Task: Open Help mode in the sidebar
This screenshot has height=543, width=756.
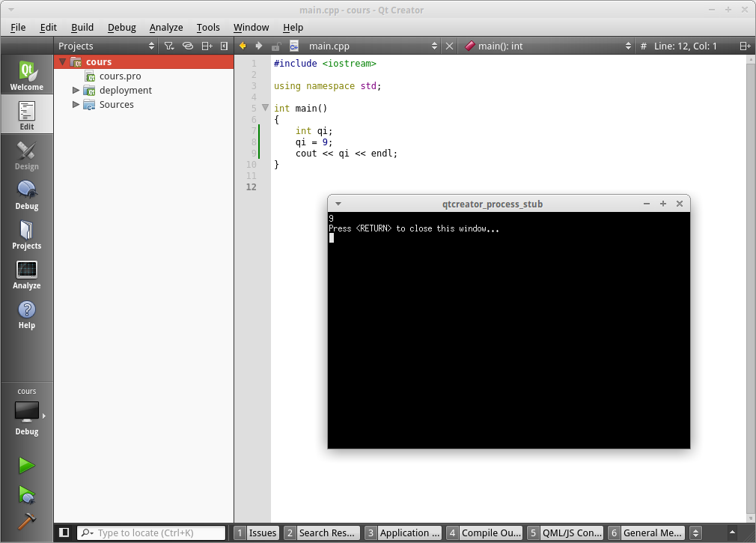Action: [x=26, y=314]
